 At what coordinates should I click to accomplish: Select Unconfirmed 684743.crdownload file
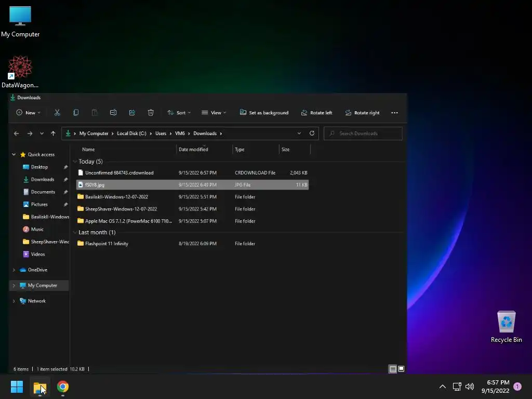click(x=192, y=172)
